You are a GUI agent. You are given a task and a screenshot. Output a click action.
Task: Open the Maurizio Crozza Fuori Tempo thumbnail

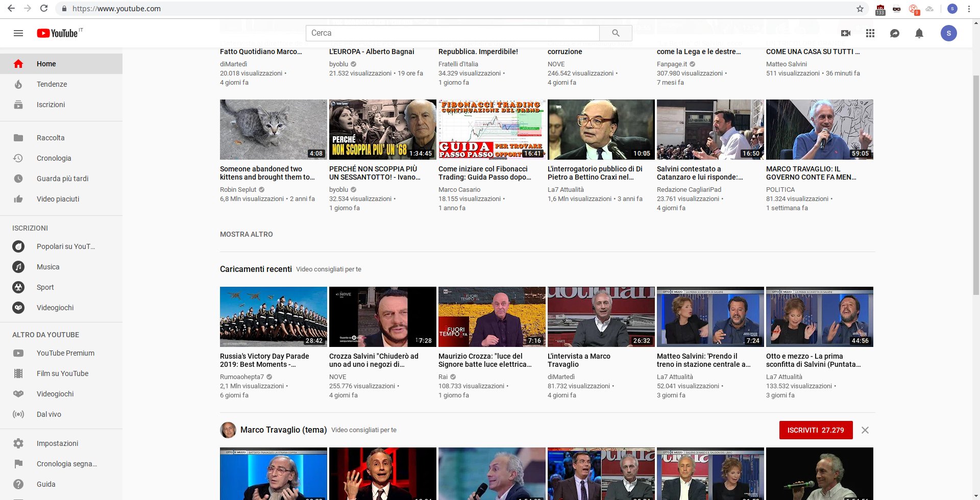pos(492,317)
